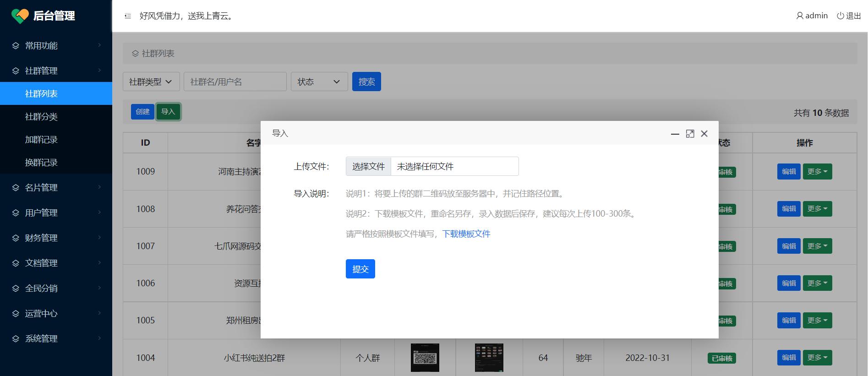Open the 状态 dropdown filter
868x376 pixels.
tap(319, 82)
